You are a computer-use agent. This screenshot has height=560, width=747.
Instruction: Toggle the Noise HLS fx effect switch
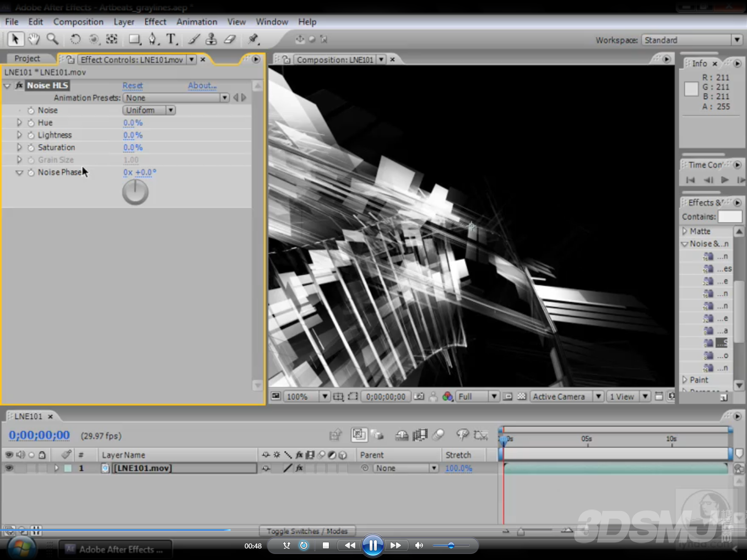19,85
